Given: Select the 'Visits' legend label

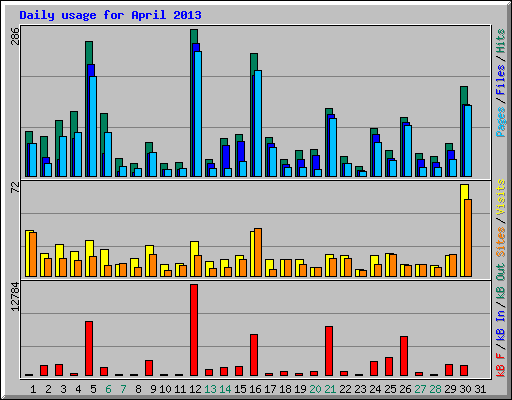Looking at the screenshot, I should tap(501, 197).
